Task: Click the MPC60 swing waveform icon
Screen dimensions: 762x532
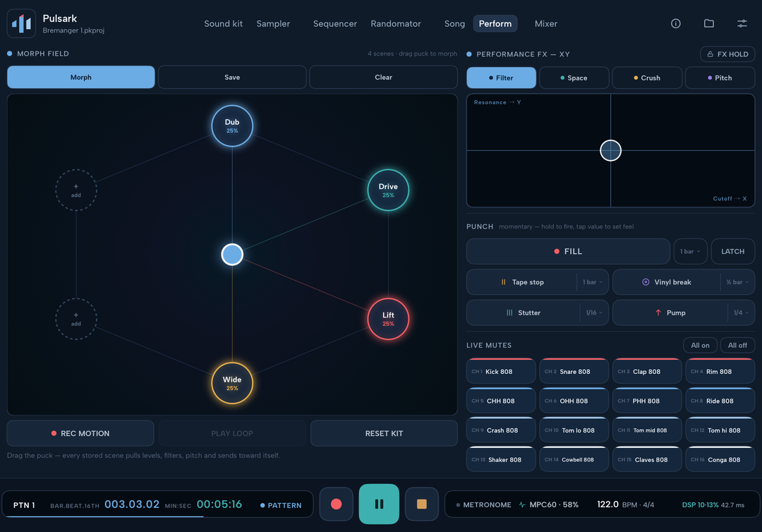Action: (522, 504)
